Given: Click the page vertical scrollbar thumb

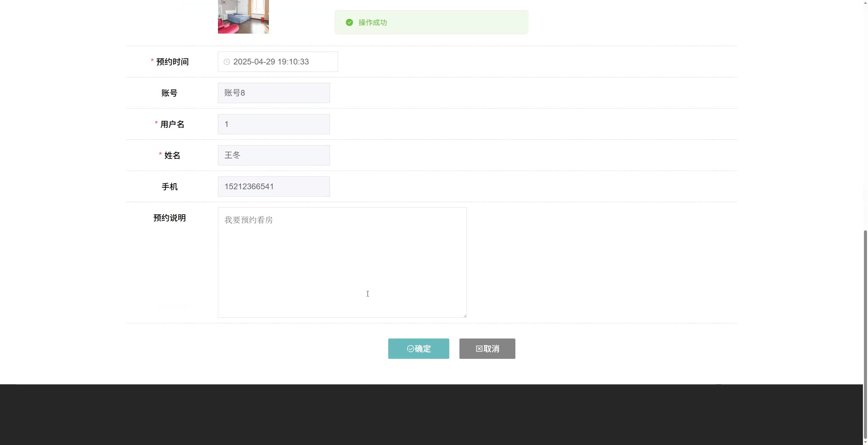Looking at the screenshot, I should tap(865, 334).
